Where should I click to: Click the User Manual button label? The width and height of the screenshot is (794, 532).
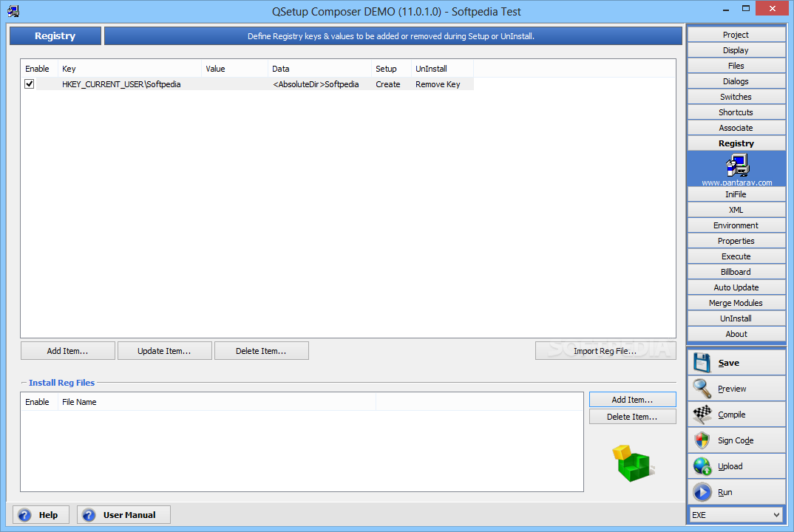coord(129,515)
